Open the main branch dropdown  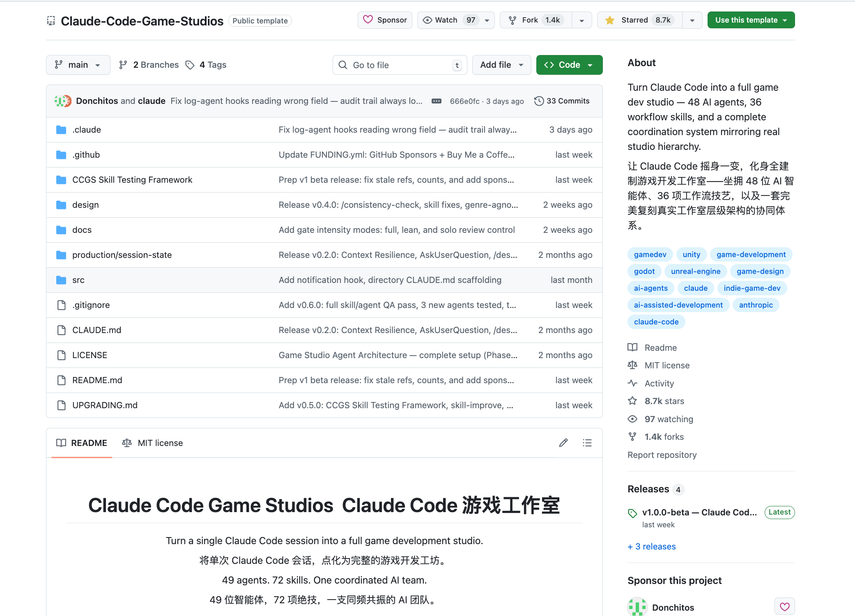pyautogui.click(x=78, y=65)
